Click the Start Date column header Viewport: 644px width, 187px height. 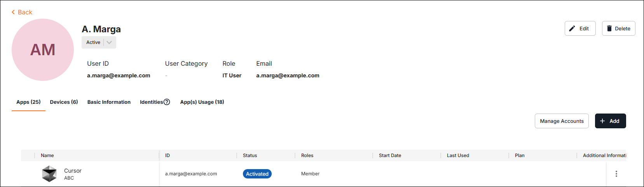coord(390,156)
